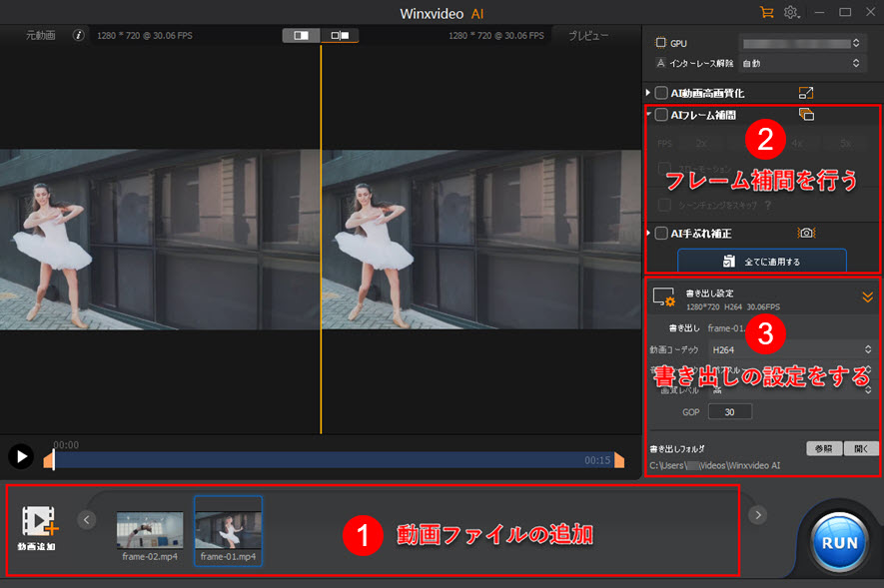Screen dimensions: 884x588
Task: Open the GPU selection dropdown
Action: tap(800, 43)
